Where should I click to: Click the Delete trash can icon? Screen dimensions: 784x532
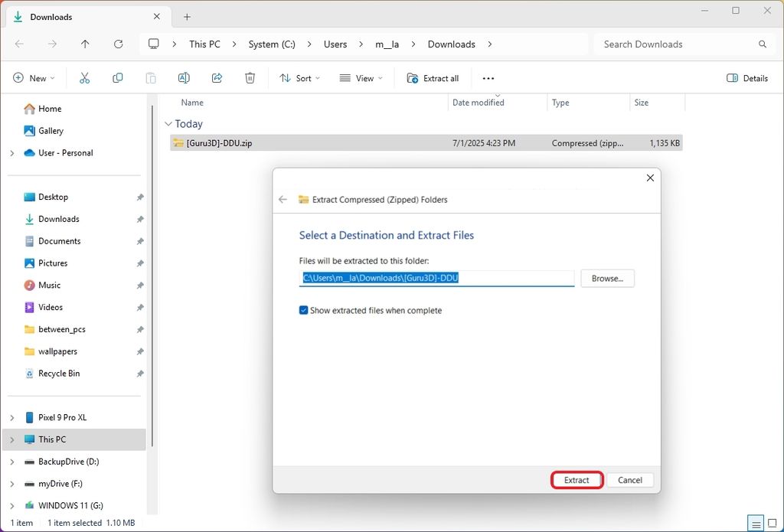tap(250, 78)
